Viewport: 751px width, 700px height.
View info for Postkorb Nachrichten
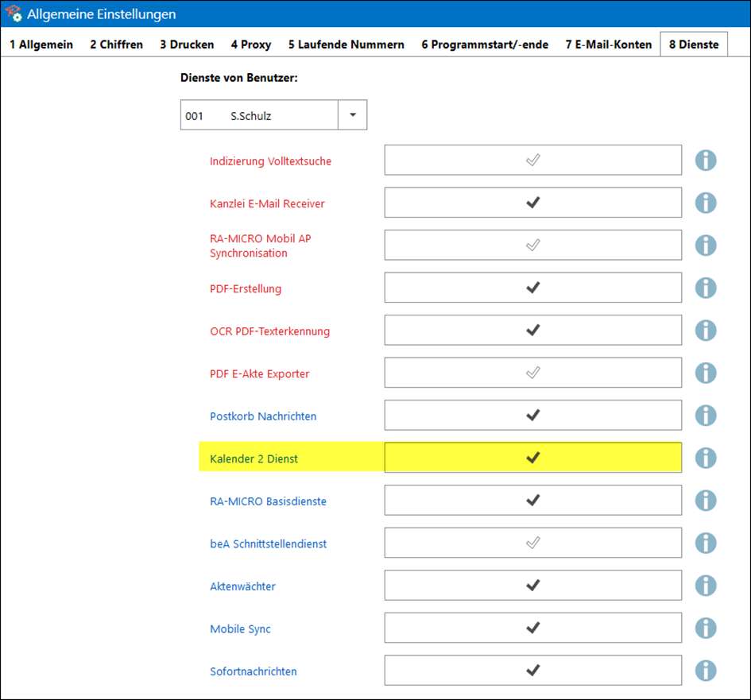tap(706, 416)
